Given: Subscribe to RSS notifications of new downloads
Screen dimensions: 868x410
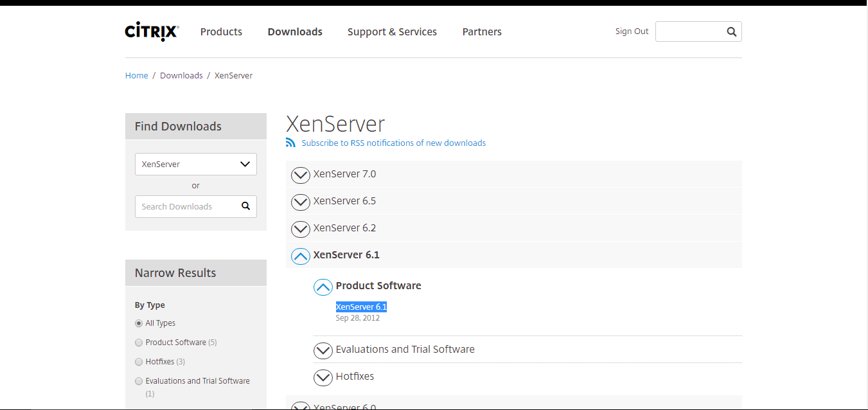Looking at the screenshot, I should click(x=393, y=143).
